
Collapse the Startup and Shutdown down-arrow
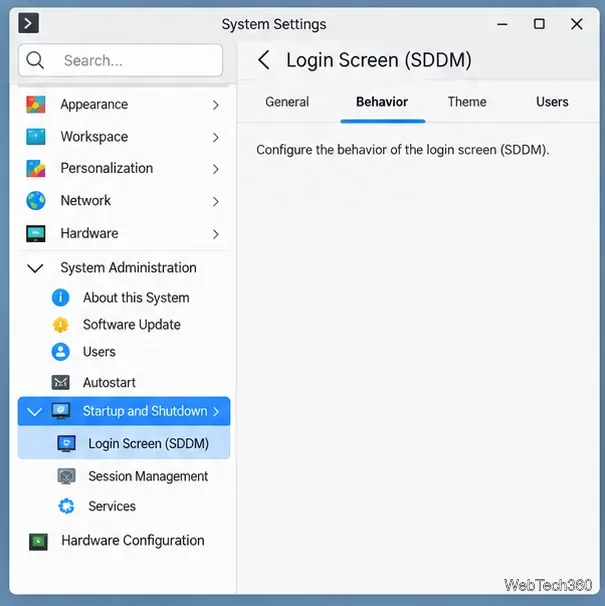click(34, 412)
